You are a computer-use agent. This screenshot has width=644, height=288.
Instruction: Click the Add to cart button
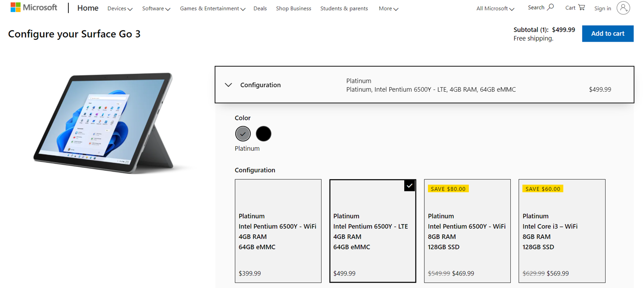click(x=607, y=34)
